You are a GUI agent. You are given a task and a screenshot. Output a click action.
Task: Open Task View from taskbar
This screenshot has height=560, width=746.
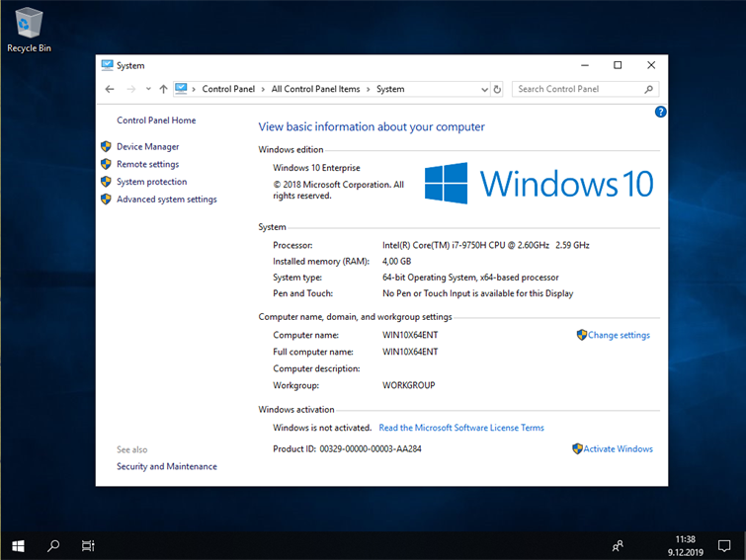point(88,546)
